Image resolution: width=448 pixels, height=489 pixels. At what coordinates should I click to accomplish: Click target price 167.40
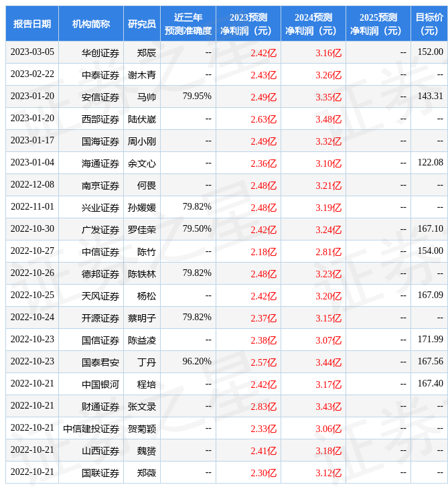pos(430,384)
